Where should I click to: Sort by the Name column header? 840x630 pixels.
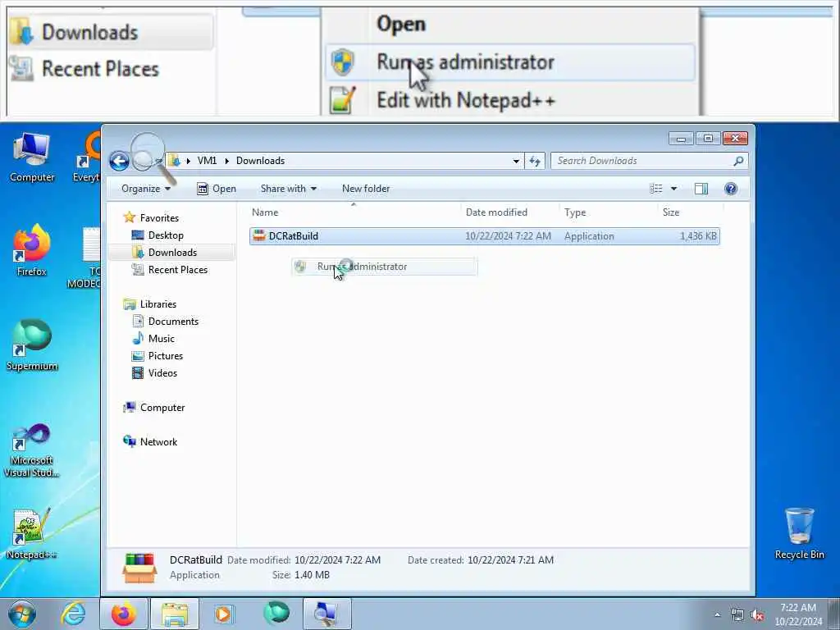[354, 212]
